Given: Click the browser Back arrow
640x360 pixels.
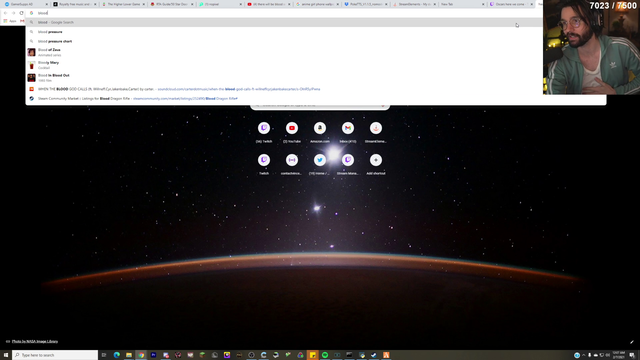Looking at the screenshot, I should point(5,13).
